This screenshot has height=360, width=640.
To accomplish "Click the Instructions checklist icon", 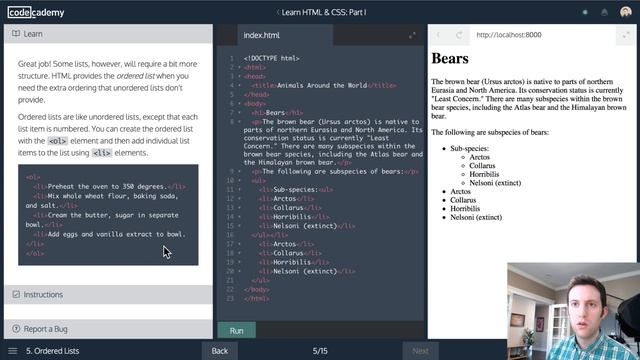I will 16,294.
